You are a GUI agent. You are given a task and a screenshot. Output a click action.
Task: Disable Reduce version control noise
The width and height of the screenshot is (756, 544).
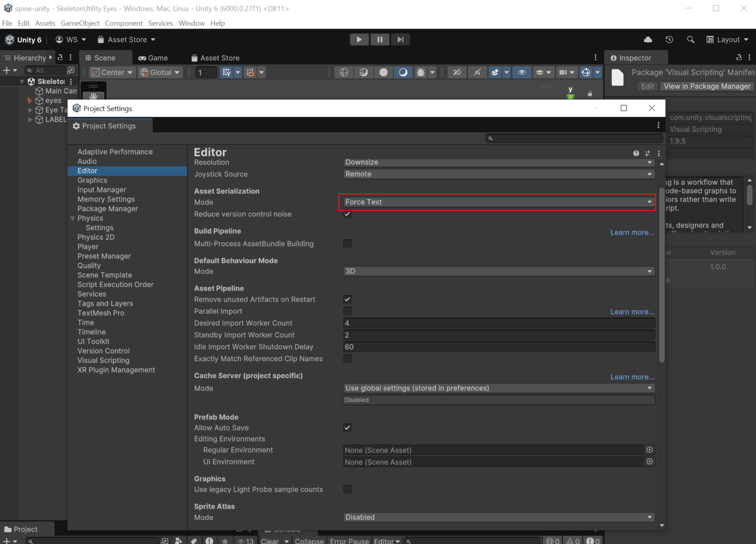[x=347, y=214]
